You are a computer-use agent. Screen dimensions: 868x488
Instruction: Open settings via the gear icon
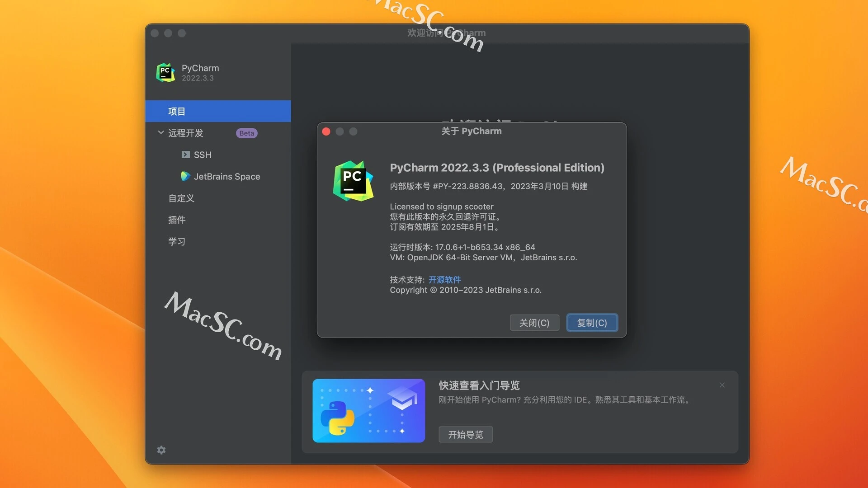coord(161,450)
